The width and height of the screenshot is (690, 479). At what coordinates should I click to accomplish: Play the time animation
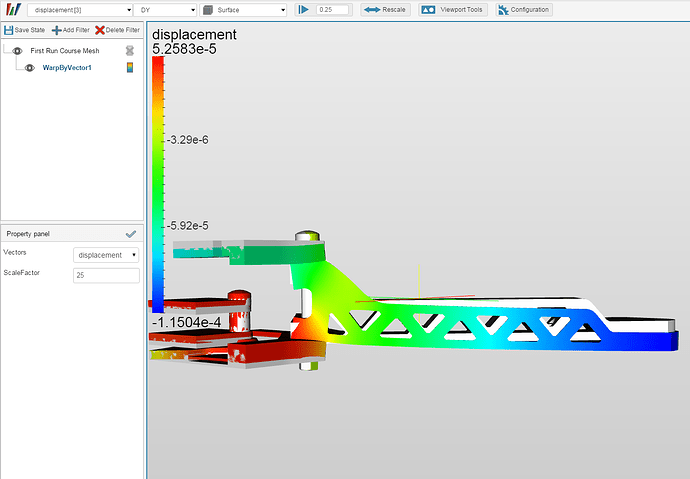click(x=304, y=10)
